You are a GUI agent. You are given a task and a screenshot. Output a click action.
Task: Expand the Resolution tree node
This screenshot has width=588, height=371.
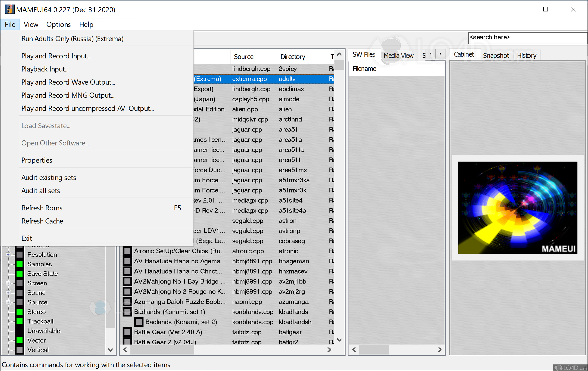coord(8,254)
